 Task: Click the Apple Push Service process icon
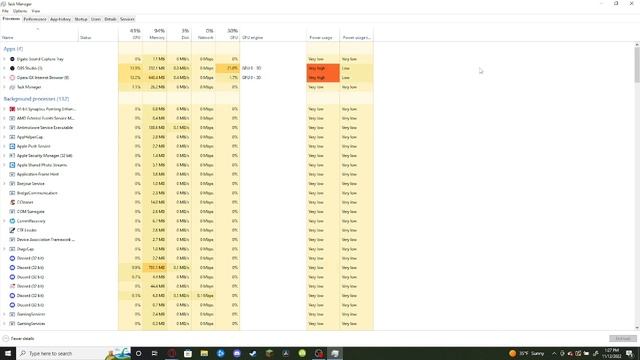click(x=12, y=146)
